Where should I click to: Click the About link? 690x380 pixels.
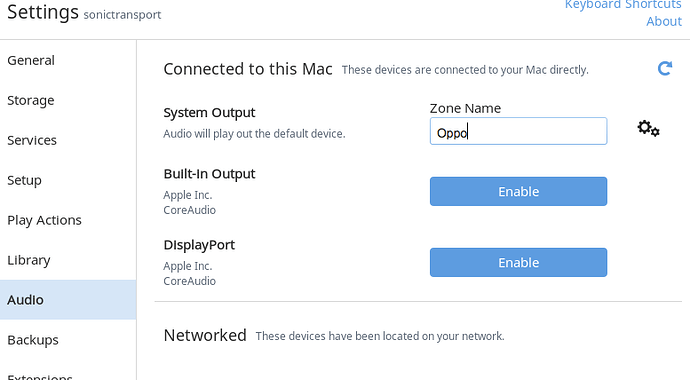664,22
